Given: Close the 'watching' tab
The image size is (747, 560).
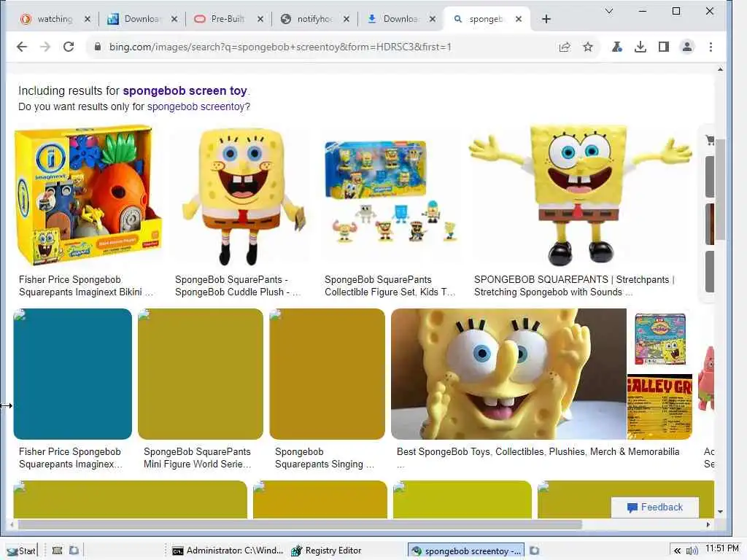Looking at the screenshot, I should click(x=88, y=19).
